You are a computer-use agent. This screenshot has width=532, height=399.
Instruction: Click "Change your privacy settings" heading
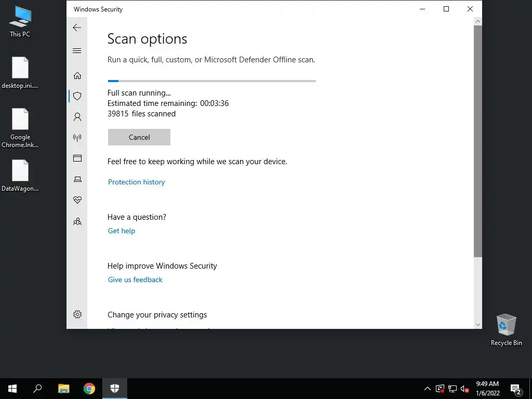tap(157, 315)
